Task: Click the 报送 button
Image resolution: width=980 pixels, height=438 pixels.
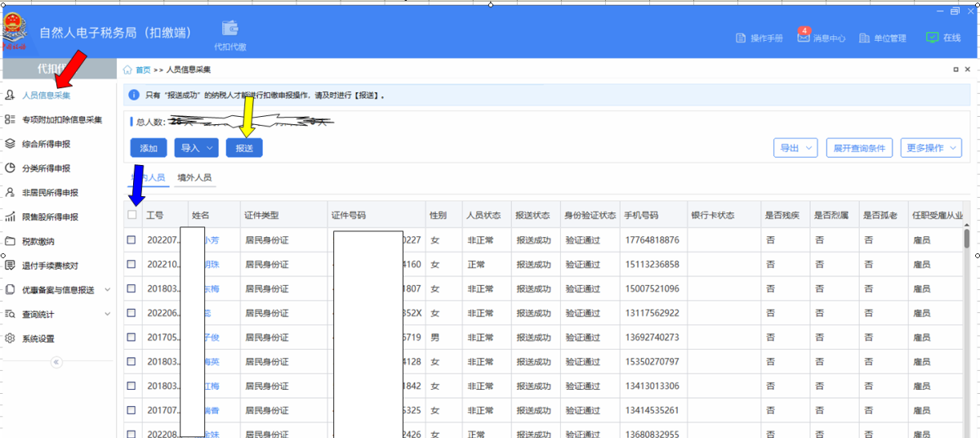Action: coord(244,148)
